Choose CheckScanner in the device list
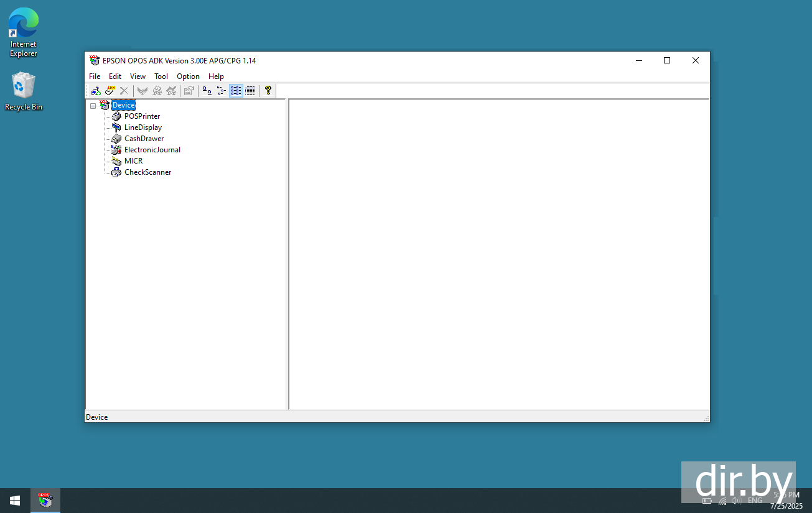 pos(147,172)
